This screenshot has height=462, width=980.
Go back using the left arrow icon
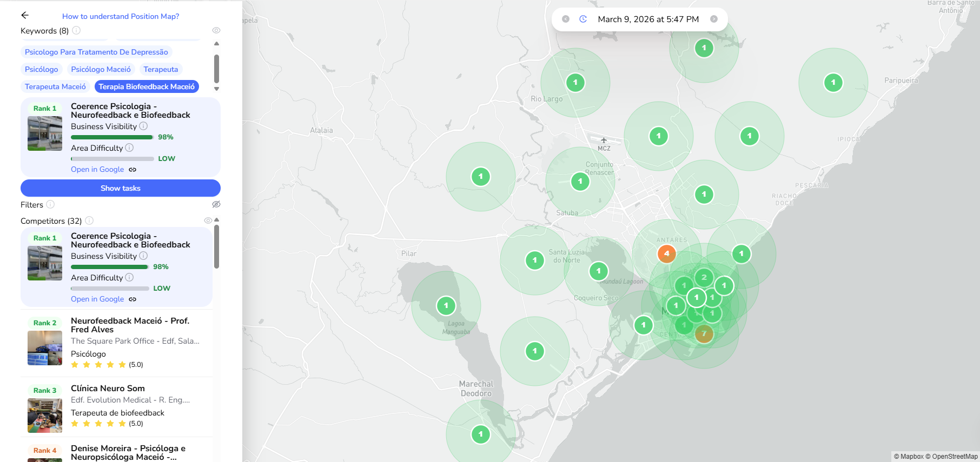pyautogui.click(x=25, y=16)
